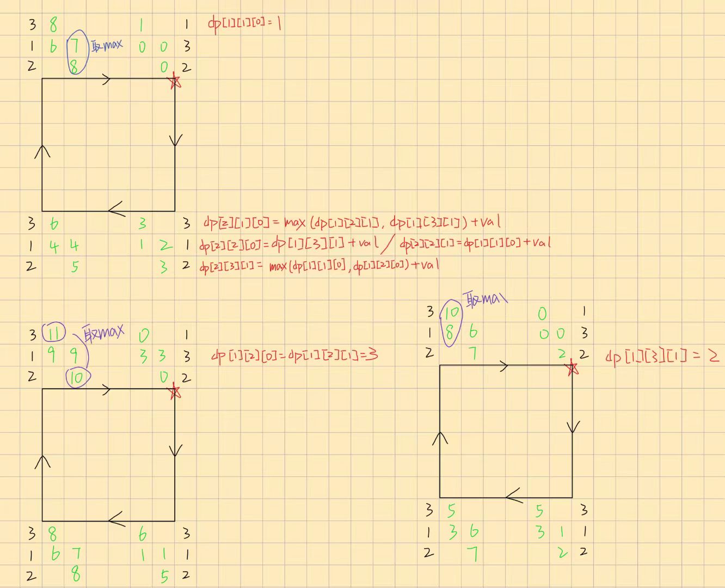This screenshot has width=725, height=588.
Task: Click the red star on the bottom-left square
Action: coord(175,391)
